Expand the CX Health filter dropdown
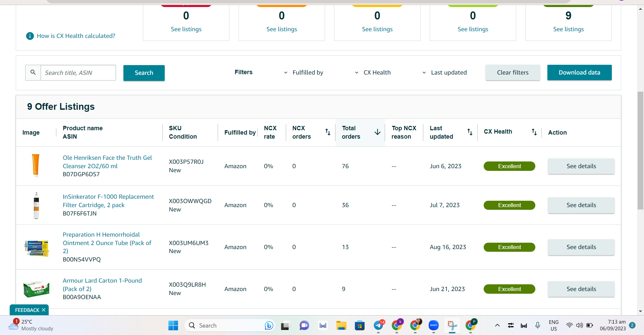Viewport: 644px width, 335px height. 373,73
